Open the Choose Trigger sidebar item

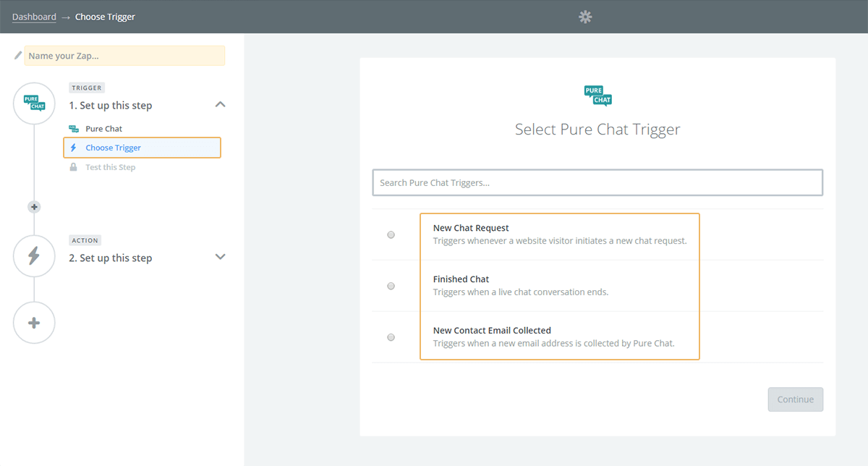142,148
